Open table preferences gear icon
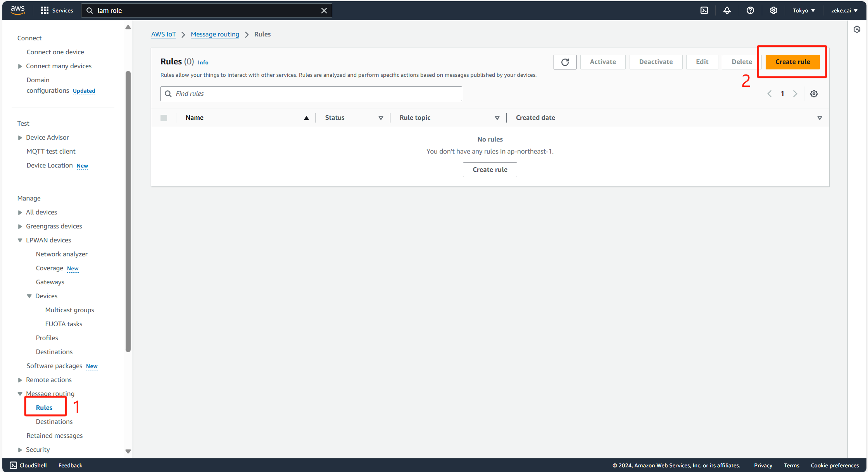The height and width of the screenshot is (472, 868). click(x=814, y=93)
